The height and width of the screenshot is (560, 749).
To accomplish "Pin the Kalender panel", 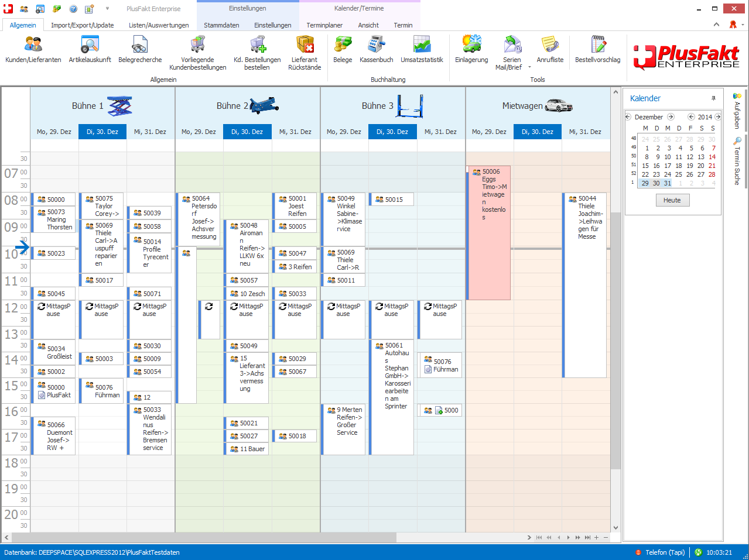I will click(x=713, y=98).
